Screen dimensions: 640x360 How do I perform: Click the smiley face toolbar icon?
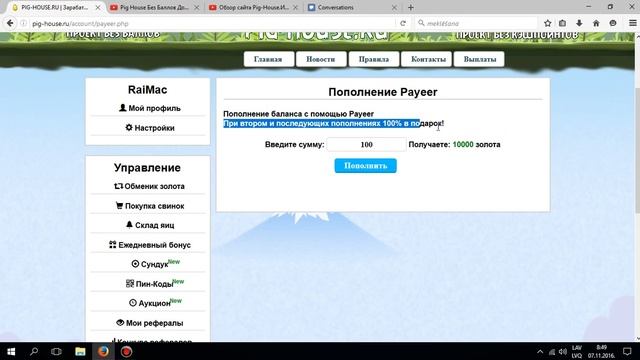(613, 23)
